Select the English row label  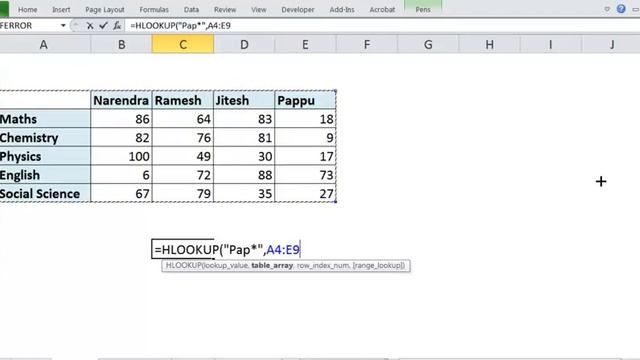tap(45, 175)
